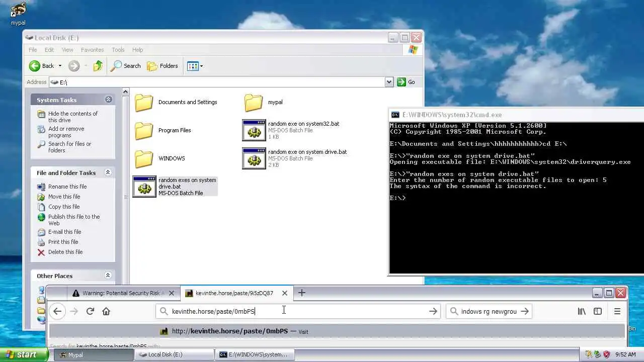Viewport: 644px width, 362px height.
Task: Reload the current browser page
Action: click(90, 311)
